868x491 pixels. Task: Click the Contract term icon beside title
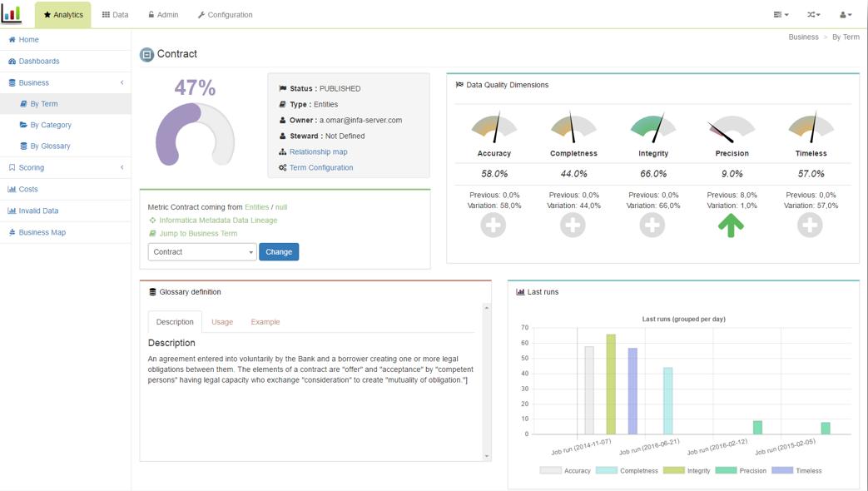(146, 54)
